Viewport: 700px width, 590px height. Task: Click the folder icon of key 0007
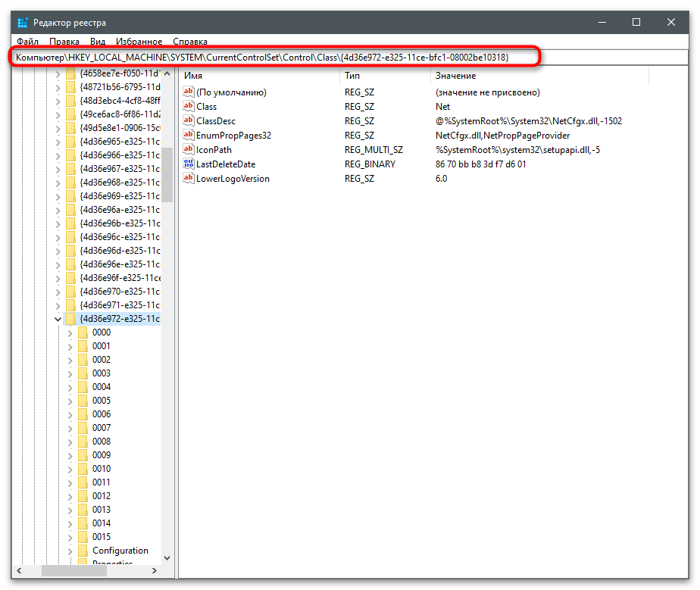coord(83,428)
